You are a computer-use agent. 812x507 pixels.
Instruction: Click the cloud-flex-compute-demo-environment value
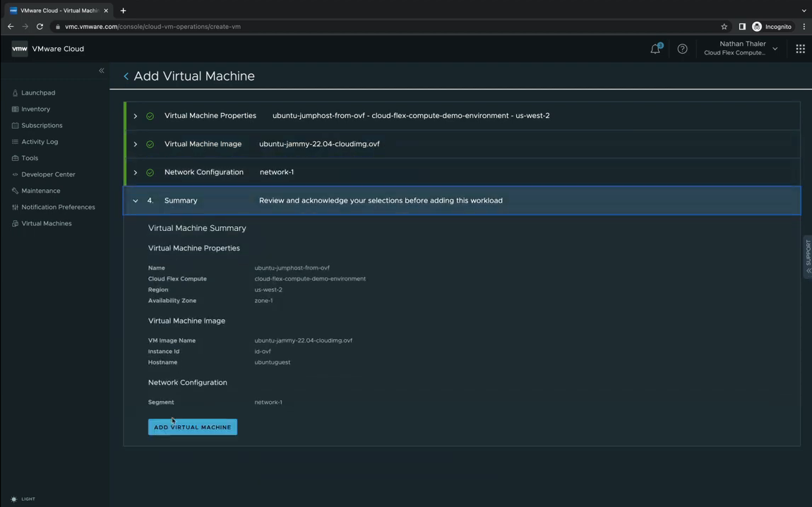pos(310,279)
